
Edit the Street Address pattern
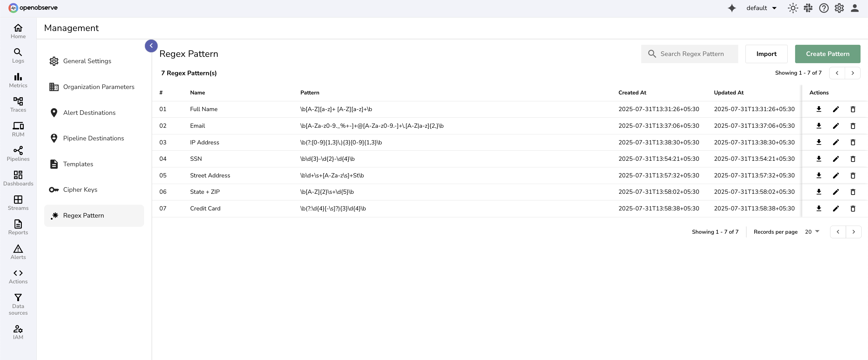coord(836,176)
